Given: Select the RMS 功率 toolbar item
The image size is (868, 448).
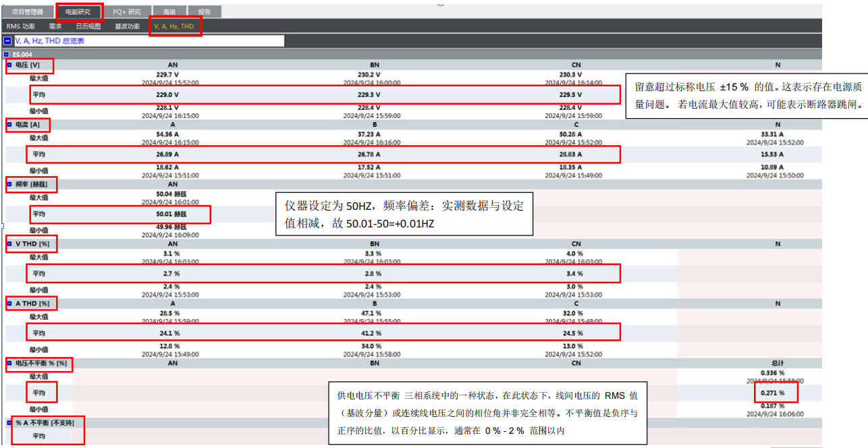Looking at the screenshot, I should point(21,26).
